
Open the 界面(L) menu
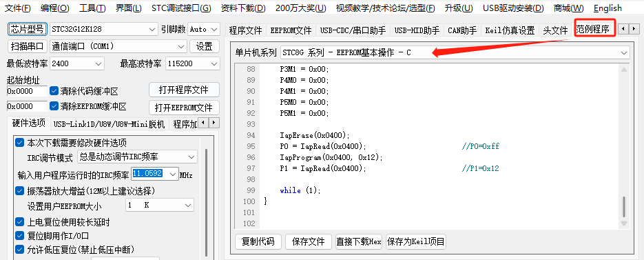click(129, 8)
